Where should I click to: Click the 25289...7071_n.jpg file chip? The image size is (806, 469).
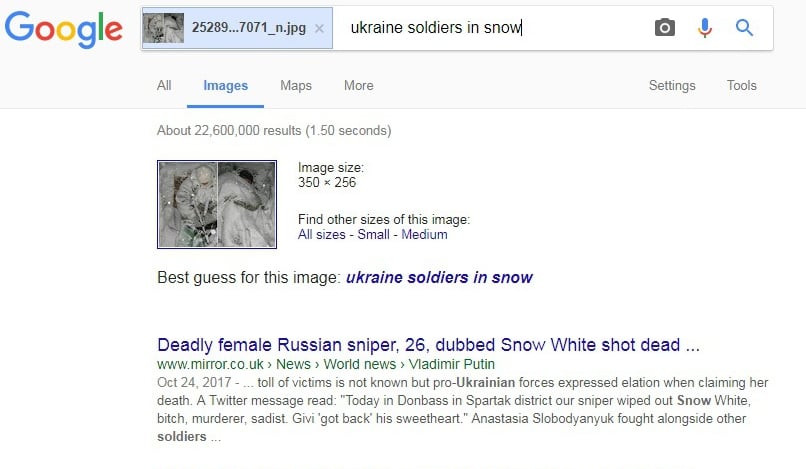[237, 28]
